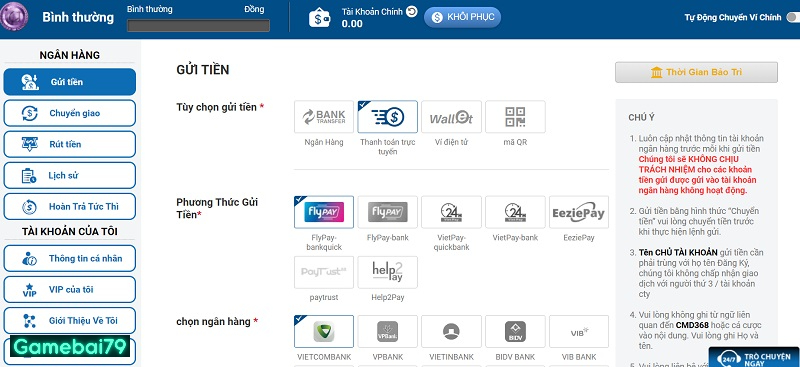
Task: Click the CHÚ Ý notice heading
Action: [641, 117]
